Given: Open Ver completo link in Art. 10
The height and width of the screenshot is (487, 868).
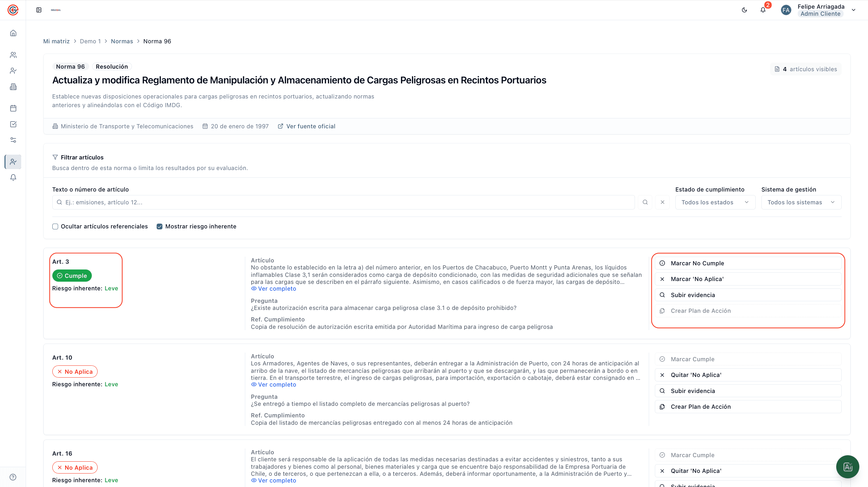Looking at the screenshot, I should coord(273,385).
